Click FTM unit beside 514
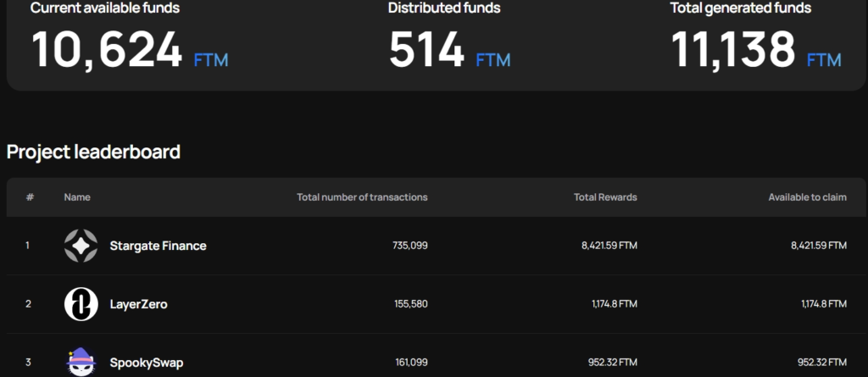 click(x=493, y=60)
